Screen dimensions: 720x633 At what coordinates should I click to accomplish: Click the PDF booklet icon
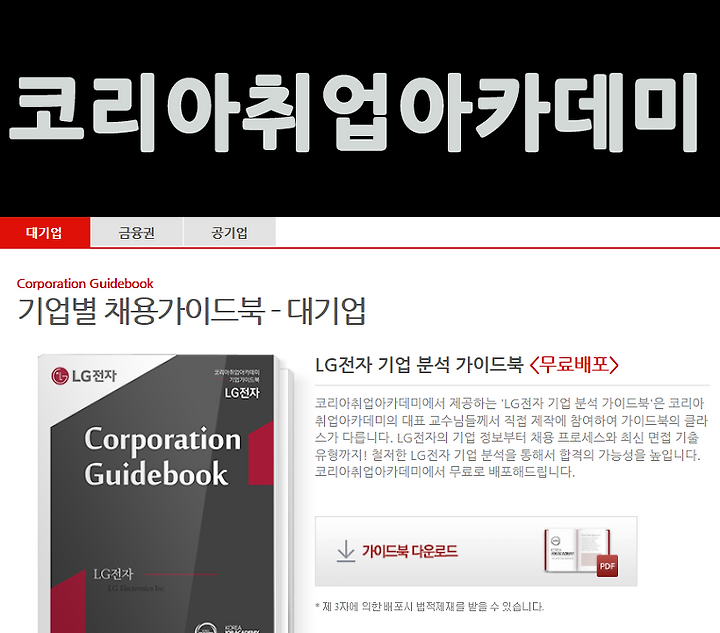pyautogui.click(x=581, y=552)
